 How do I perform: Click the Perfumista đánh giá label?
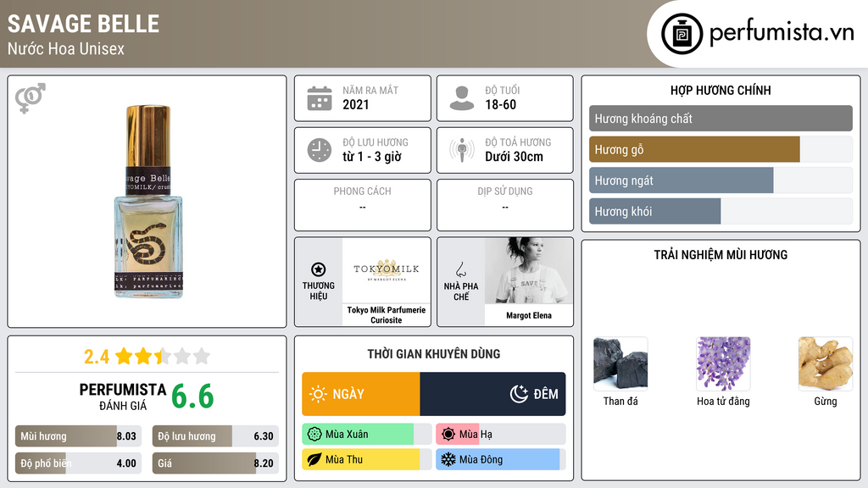[x=123, y=396]
